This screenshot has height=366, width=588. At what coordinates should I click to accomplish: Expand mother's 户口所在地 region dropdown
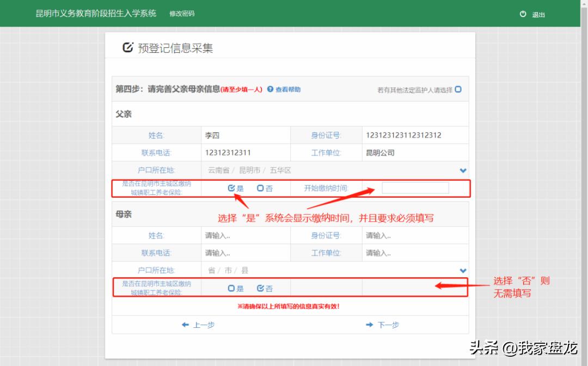click(x=463, y=270)
